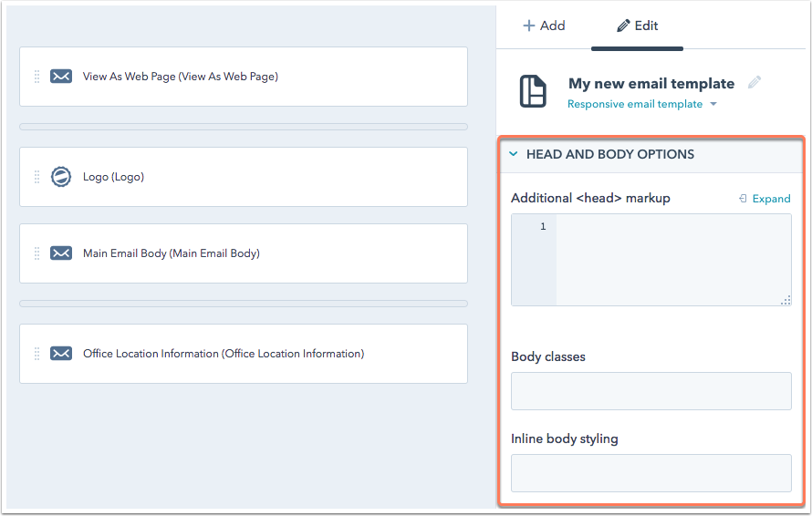Select the empty row below View As Web Page
Viewport: 812px width, 516px height.
point(244,127)
